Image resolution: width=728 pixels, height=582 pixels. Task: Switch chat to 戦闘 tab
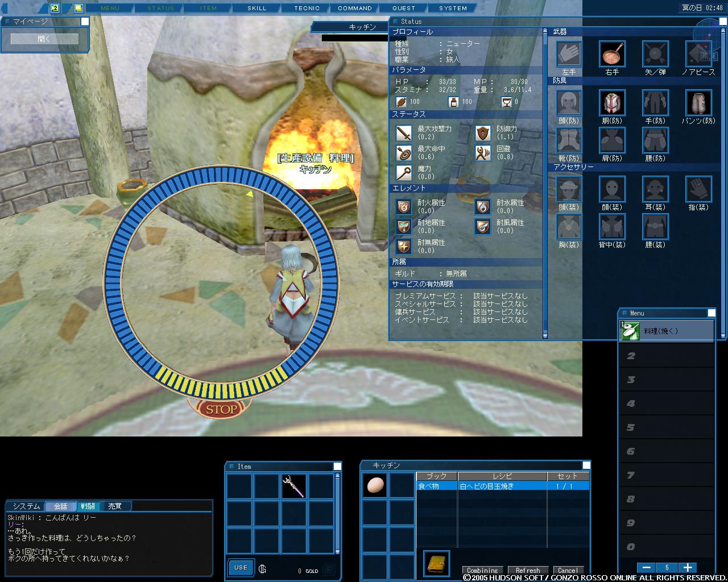pos(88,506)
